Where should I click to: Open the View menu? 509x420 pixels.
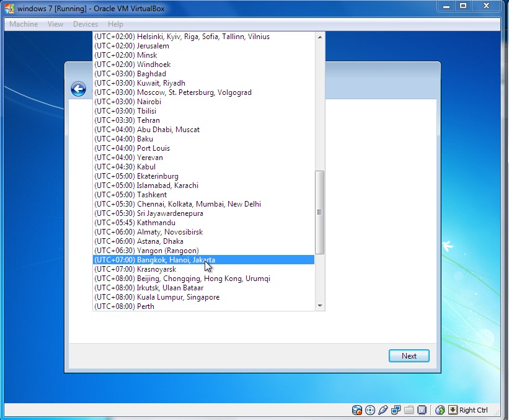55,24
